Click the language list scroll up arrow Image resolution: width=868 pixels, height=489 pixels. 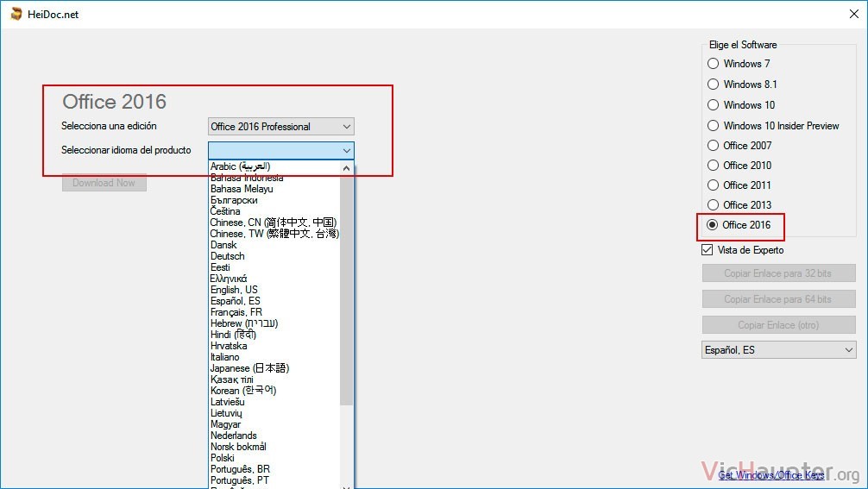pyautogui.click(x=347, y=167)
